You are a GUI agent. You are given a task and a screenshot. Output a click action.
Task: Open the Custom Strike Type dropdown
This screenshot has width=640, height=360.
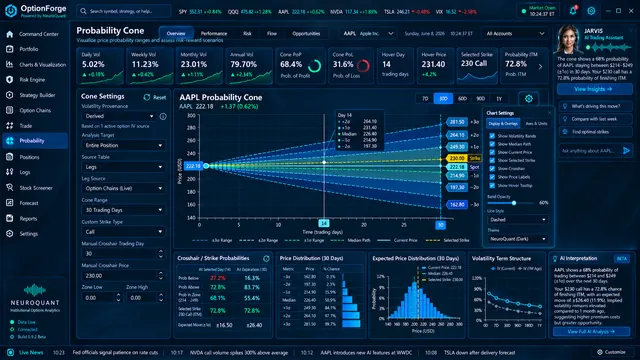(x=123, y=232)
